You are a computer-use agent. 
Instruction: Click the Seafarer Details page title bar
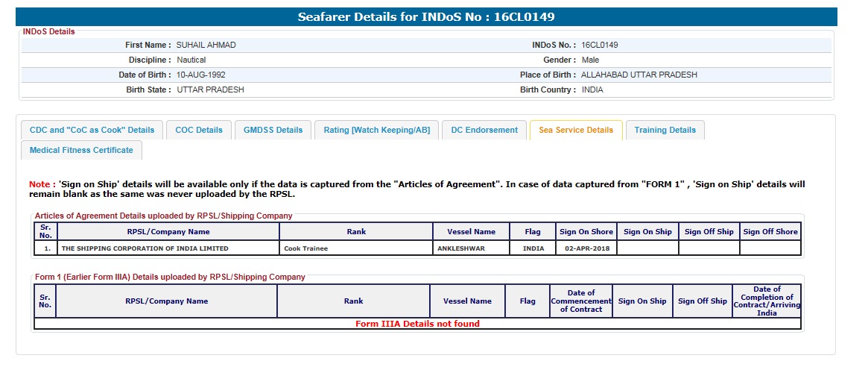click(426, 16)
